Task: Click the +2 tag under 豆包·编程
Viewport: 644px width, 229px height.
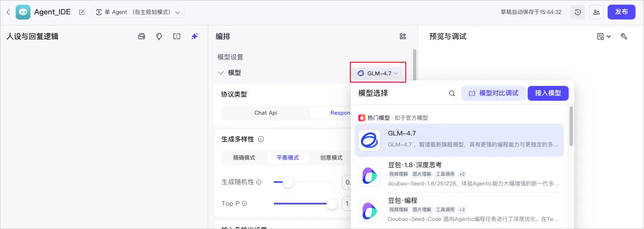Action: tap(462, 210)
